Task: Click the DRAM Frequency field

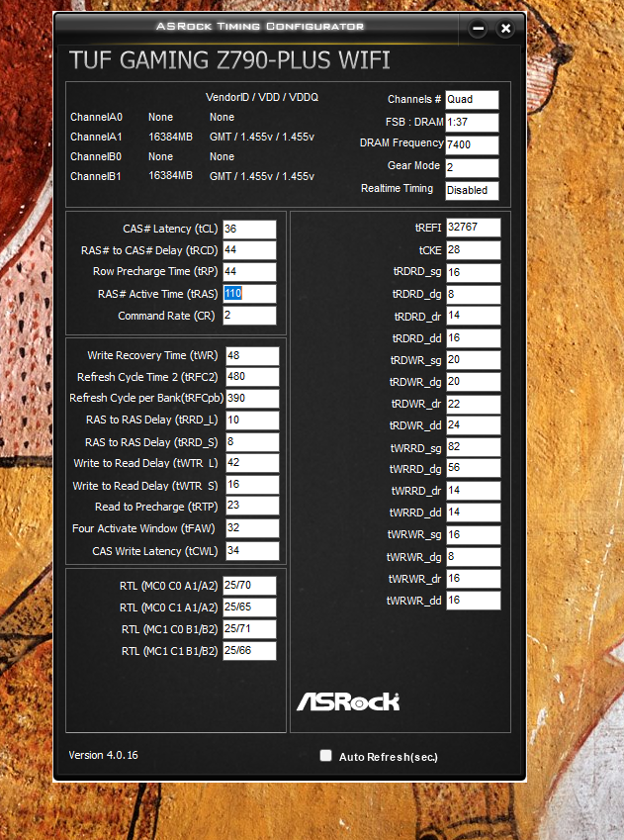Action: (x=472, y=144)
